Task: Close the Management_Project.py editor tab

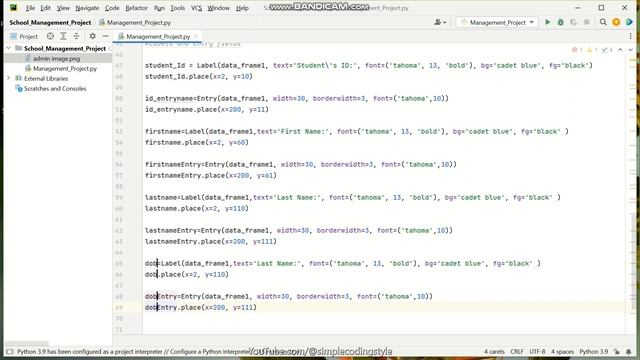Action: pos(196,36)
